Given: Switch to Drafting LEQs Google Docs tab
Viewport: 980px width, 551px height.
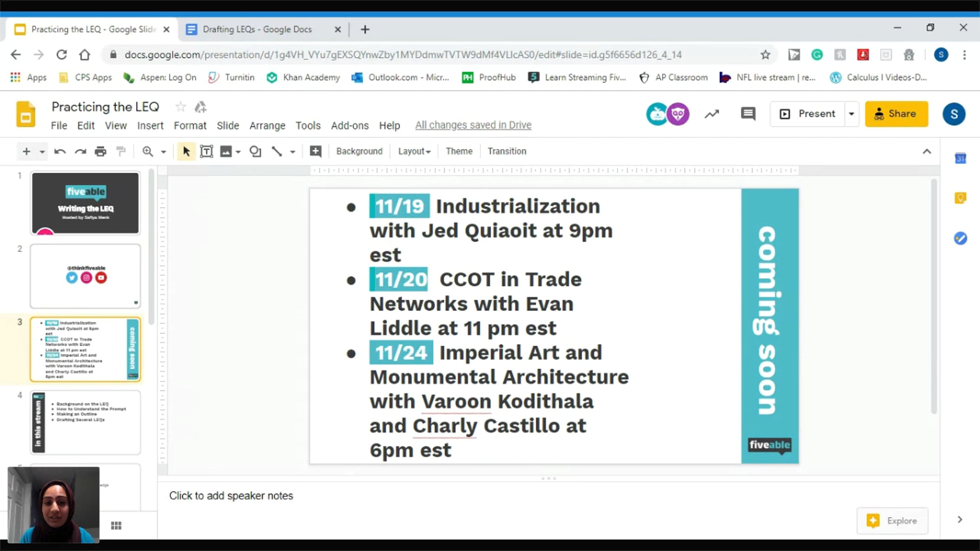Looking at the screenshot, I should pos(257,29).
